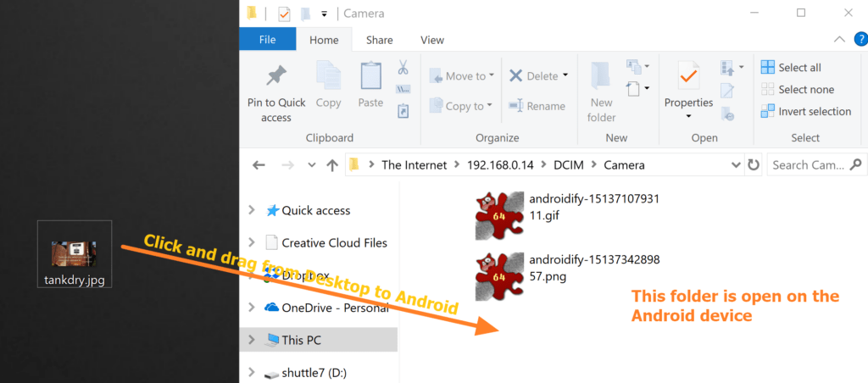Click Invert selection button
Screen dimensions: 868x383
(x=806, y=111)
